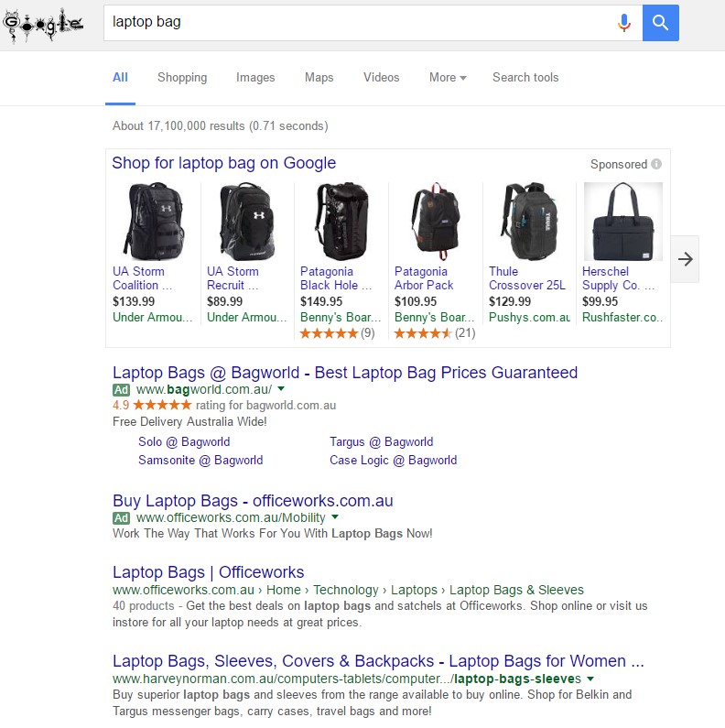
Task: Open the Herschel Supply Co. bag image
Action: [x=622, y=222]
